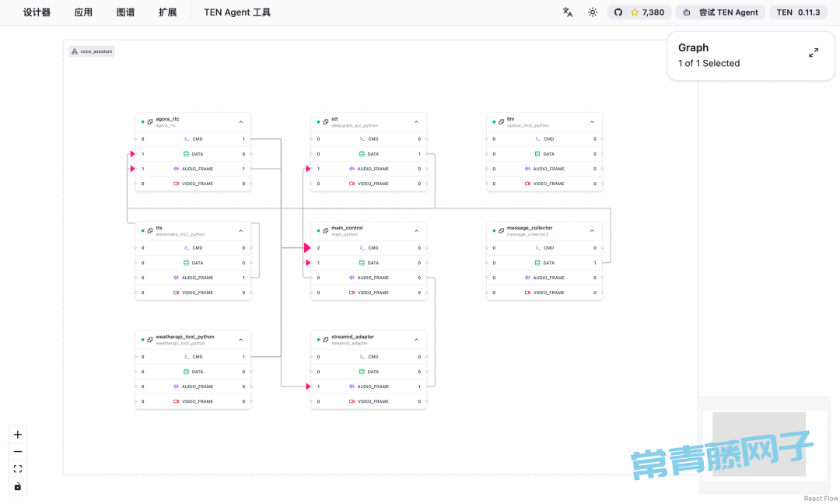Click the voice_assistant graph label
Screen dimensions: 840x504
coord(92,51)
